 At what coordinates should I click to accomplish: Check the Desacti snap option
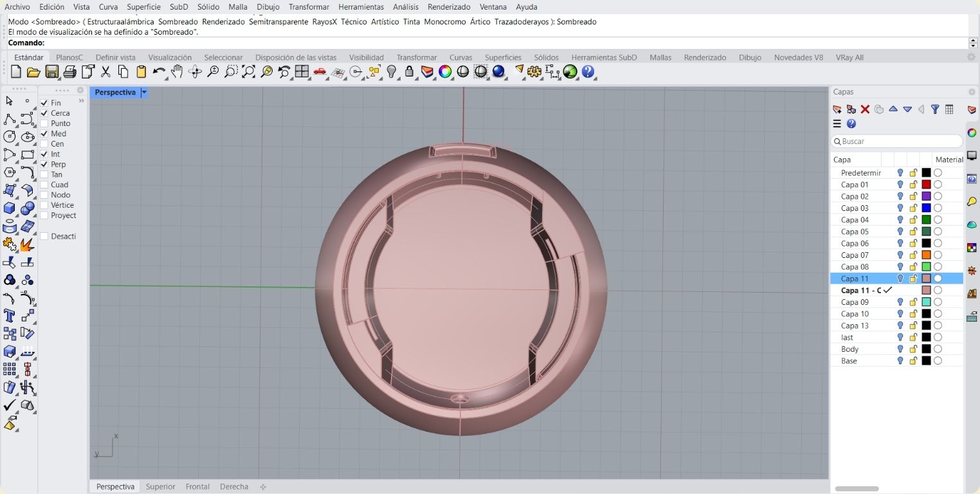pyautogui.click(x=44, y=236)
